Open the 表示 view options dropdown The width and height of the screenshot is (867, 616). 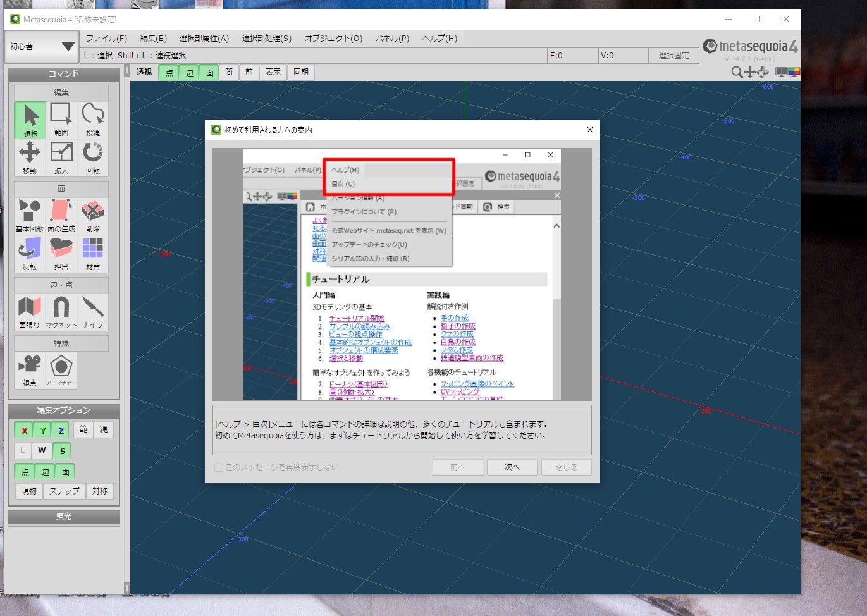pos(273,72)
